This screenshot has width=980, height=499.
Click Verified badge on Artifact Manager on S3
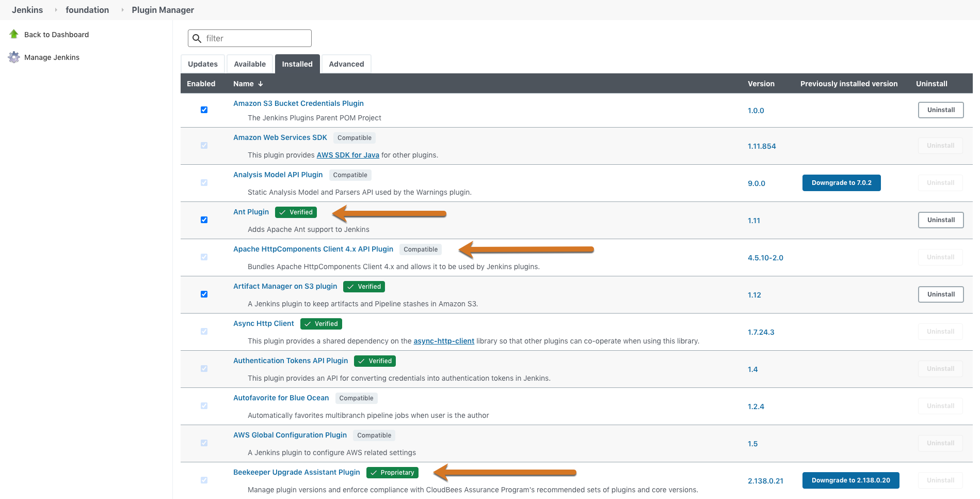tap(364, 287)
